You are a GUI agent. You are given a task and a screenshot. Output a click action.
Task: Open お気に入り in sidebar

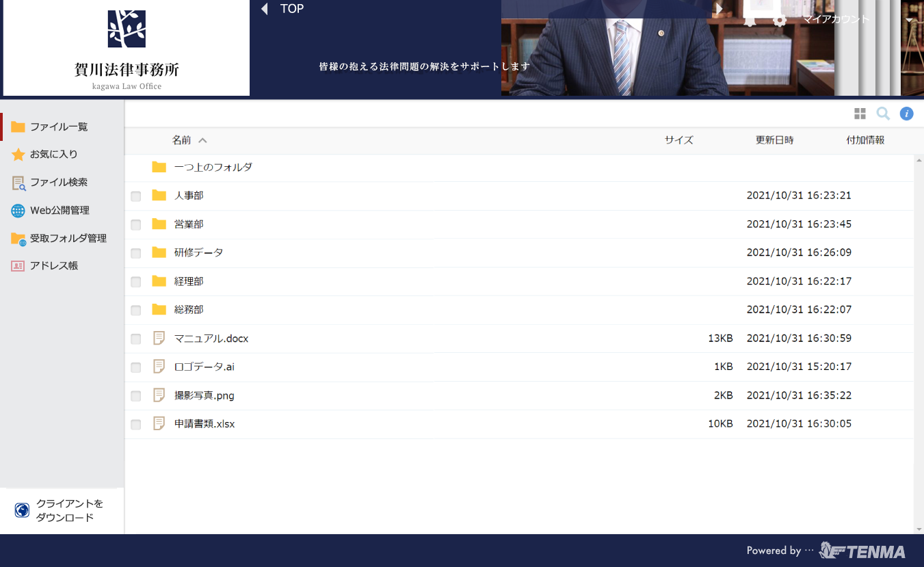(x=53, y=155)
